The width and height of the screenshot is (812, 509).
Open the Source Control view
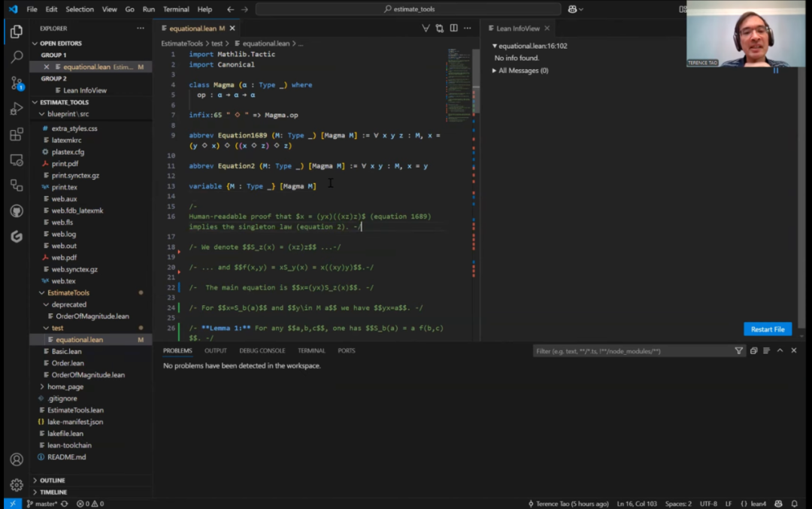click(17, 83)
